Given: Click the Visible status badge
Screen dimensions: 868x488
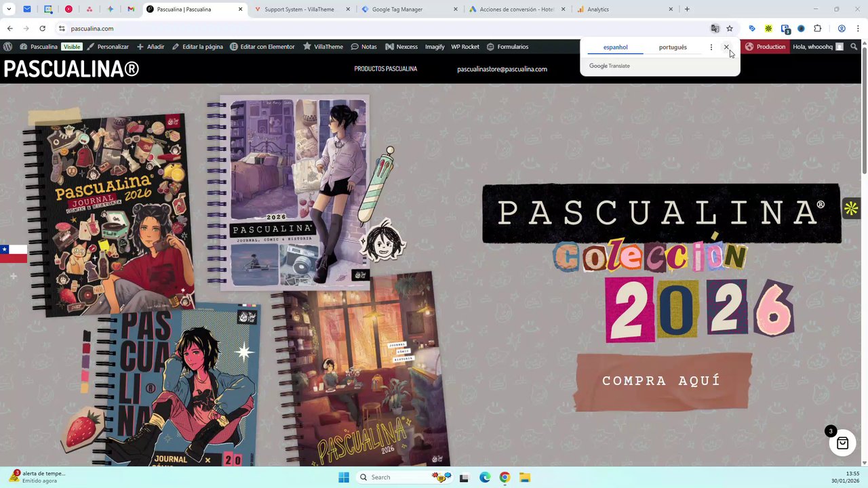Looking at the screenshot, I should pyautogui.click(x=71, y=47).
